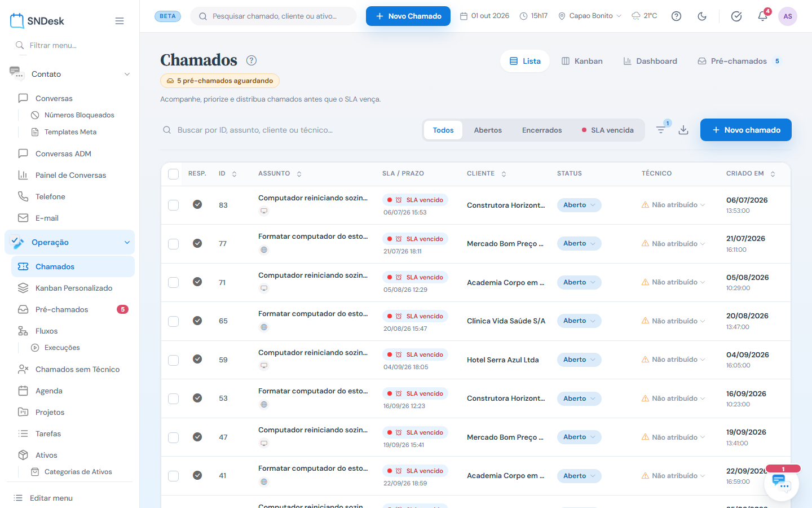The width and height of the screenshot is (812, 508).
Task: Open the AS user avatar menu
Action: tap(788, 16)
